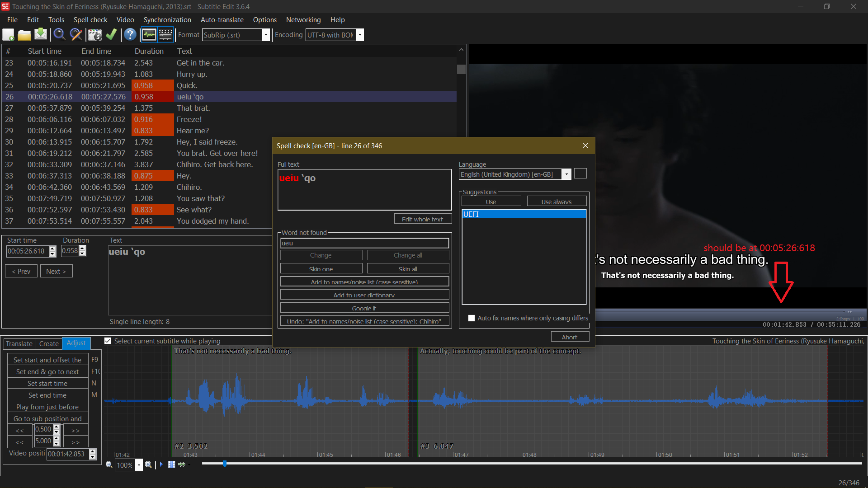The height and width of the screenshot is (488, 868).
Task: Open the spell check Language dropdown
Action: pos(566,174)
